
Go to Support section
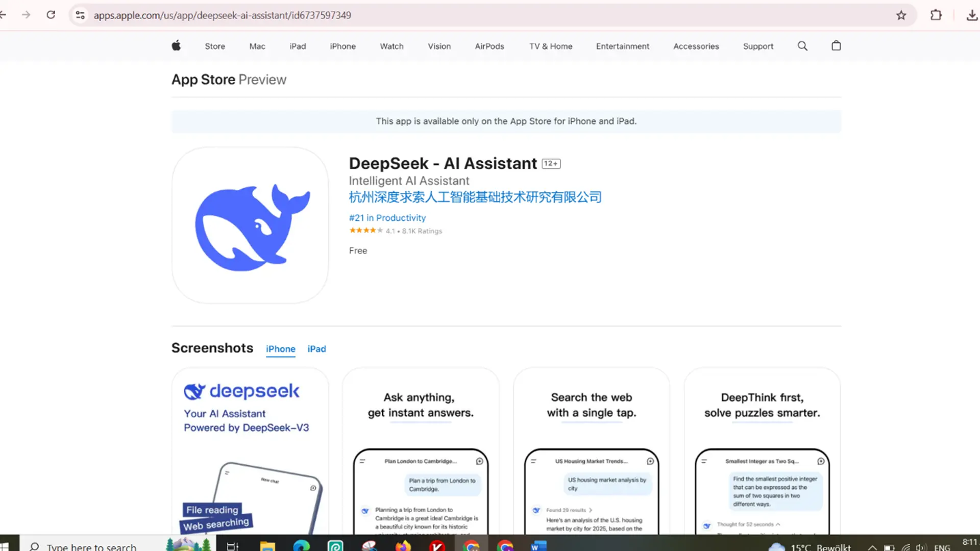click(758, 46)
